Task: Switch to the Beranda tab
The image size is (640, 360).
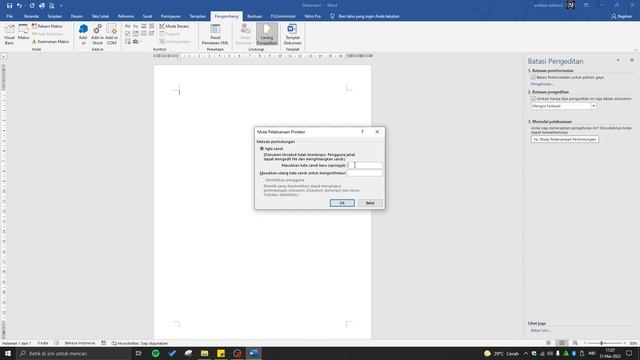Action: (31, 16)
